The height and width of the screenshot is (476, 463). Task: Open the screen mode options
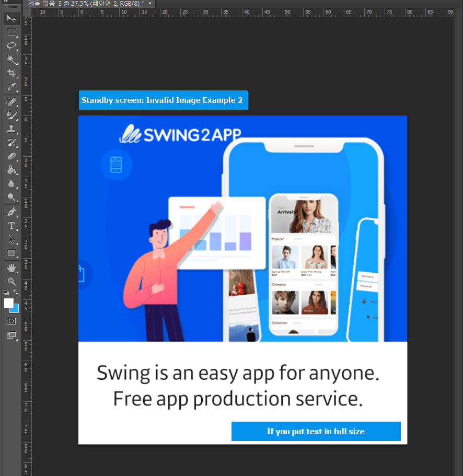11,335
